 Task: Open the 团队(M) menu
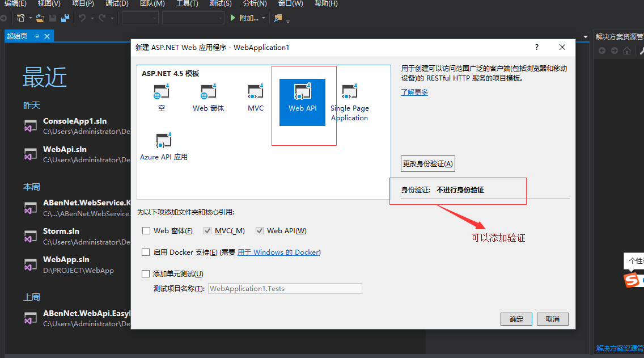point(152,3)
